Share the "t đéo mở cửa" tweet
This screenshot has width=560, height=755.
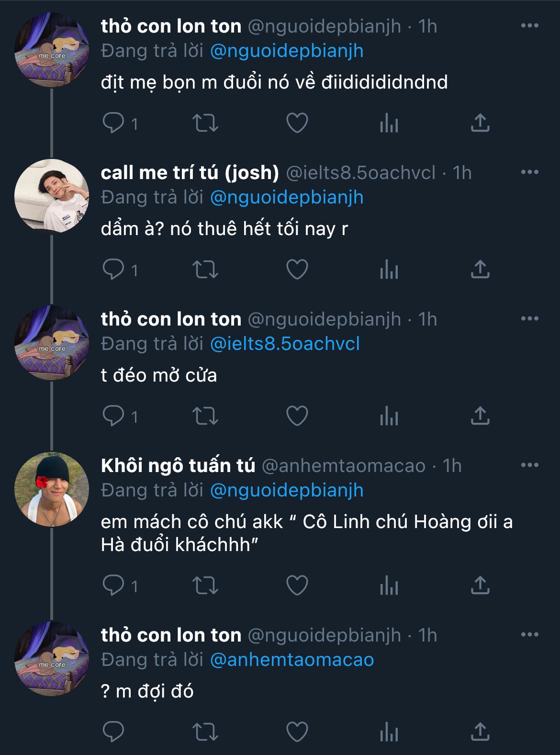coord(480,416)
